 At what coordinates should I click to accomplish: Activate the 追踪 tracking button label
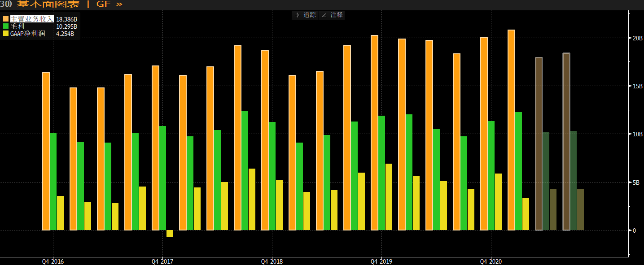[x=309, y=15]
